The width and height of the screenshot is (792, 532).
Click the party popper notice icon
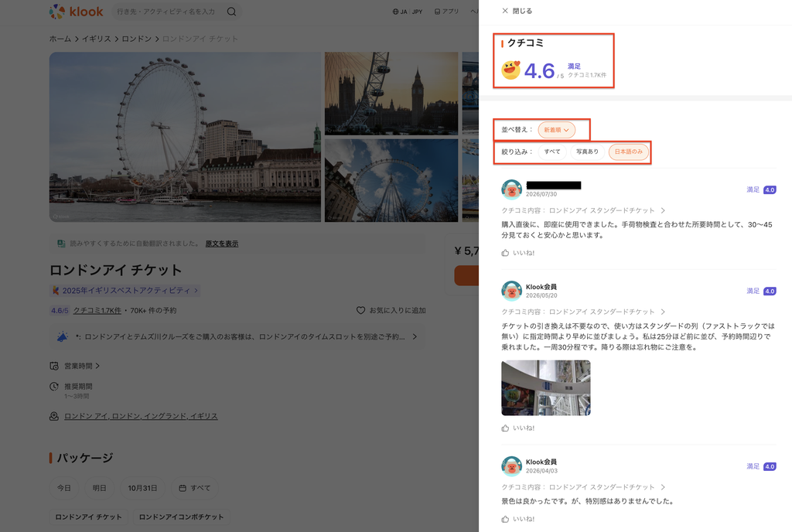(x=63, y=336)
